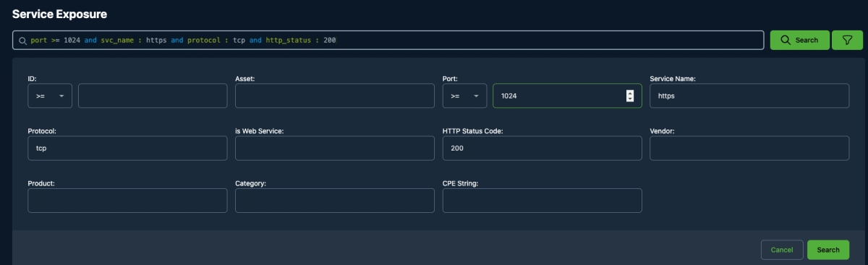The image size is (868, 265).
Task: Click the is Web Service label
Action: click(259, 131)
